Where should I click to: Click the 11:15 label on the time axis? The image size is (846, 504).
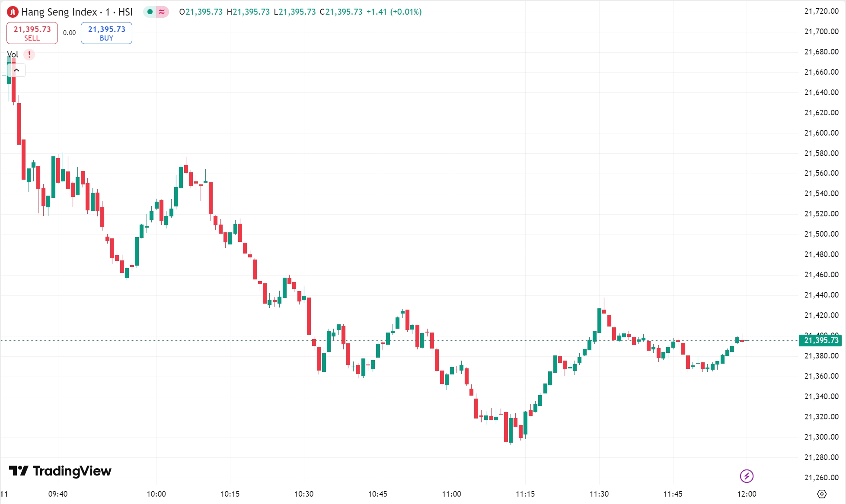click(x=525, y=494)
